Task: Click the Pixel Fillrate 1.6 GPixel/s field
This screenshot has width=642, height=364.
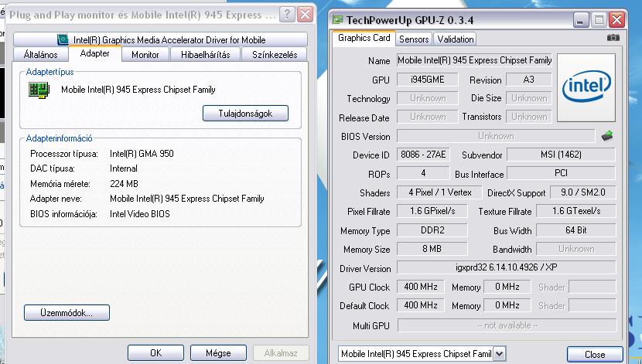Action: coord(432,211)
